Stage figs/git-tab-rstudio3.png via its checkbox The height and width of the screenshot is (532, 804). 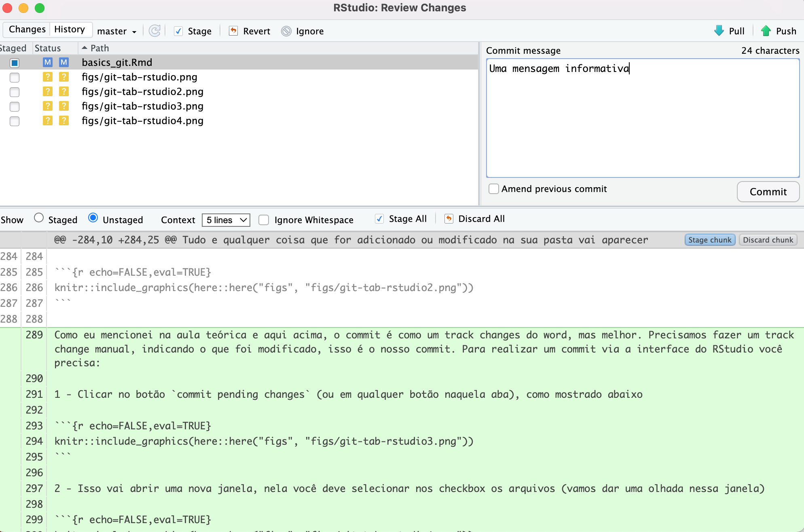click(x=15, y=107)
